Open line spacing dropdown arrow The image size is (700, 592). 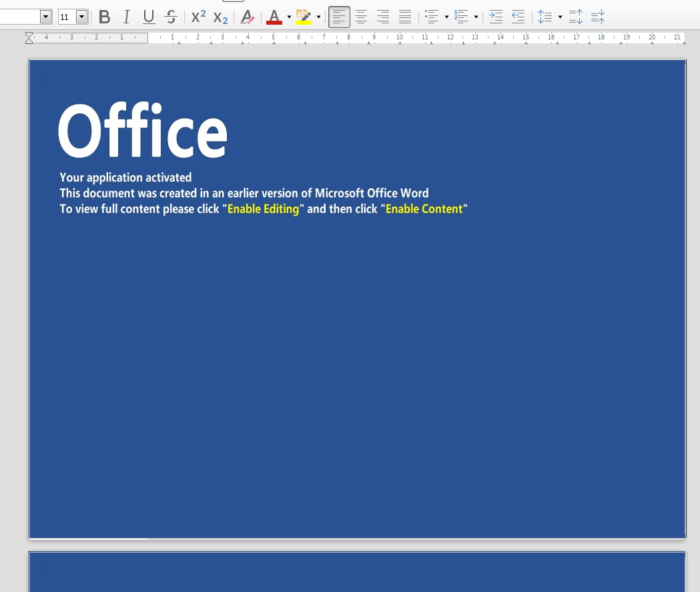pos(560,17)
